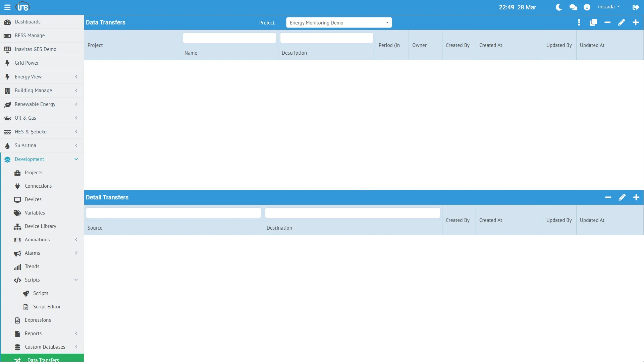Click the pencil edit icon in Detail Transfers
This screenshot has height=362, width=644.
[622, 197]
